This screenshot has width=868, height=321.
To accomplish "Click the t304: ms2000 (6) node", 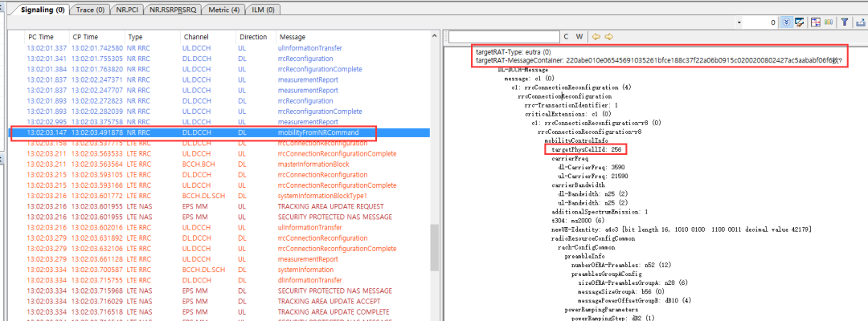I will pos(579,220).
